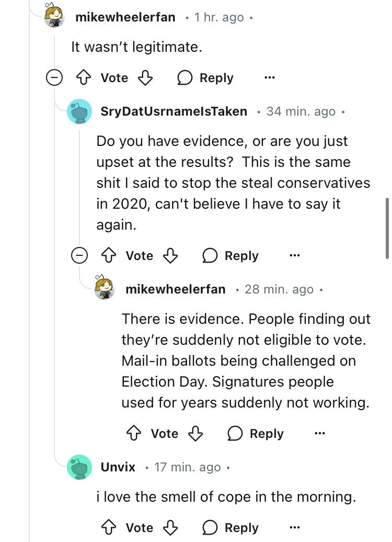Viewport: 392px width, 542px height.
Task: Downvote SryDatUsrnameIsTaken's comment
Action: pos(170,256)
